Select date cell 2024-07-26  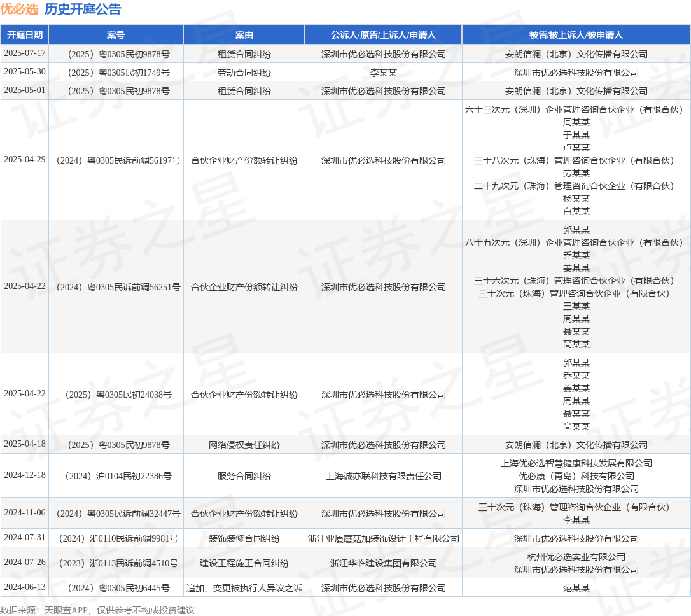pos(25,563)
